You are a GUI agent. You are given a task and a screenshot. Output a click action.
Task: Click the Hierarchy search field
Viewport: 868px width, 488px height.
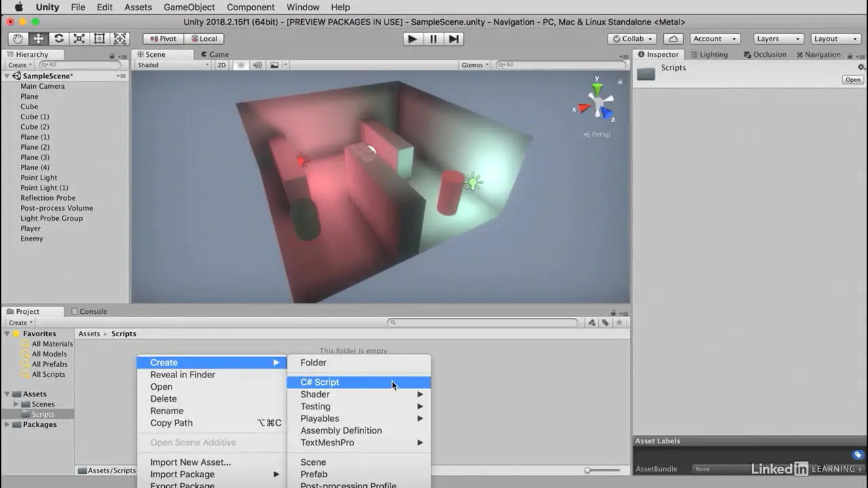[80, 65]
